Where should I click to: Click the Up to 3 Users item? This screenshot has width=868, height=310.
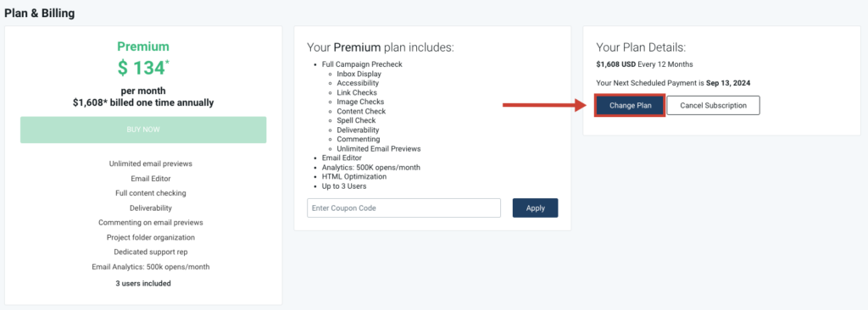coord(344,186)
